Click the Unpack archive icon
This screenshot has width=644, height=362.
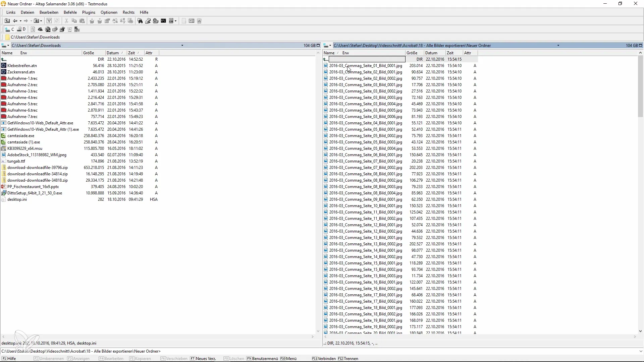pos(100,21)
